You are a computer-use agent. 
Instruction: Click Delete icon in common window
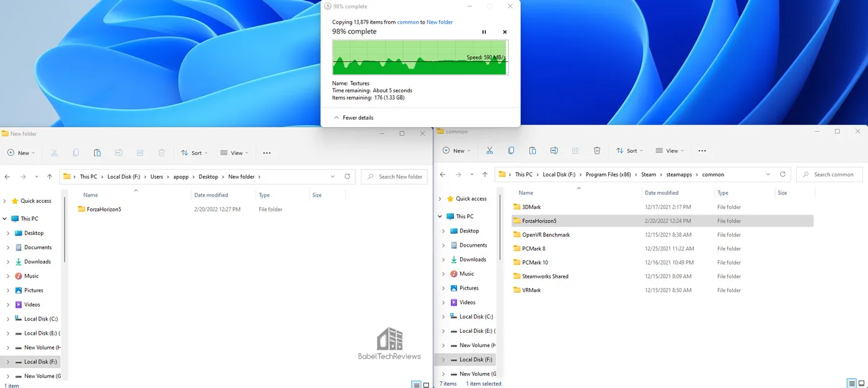[x=597, y=151]
